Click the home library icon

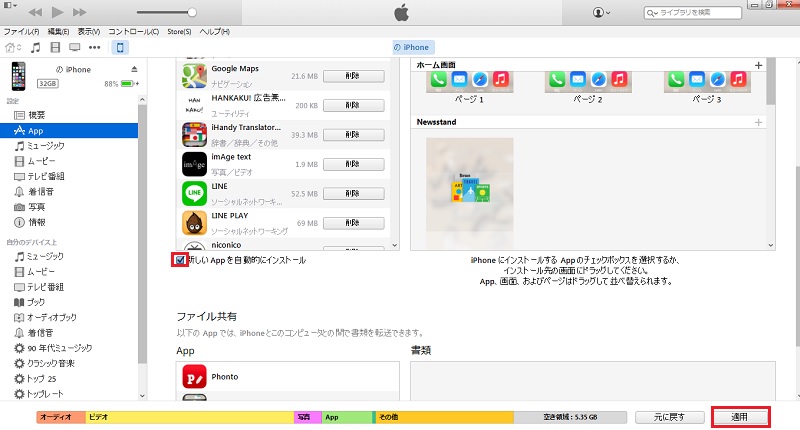tap(13, 47)
